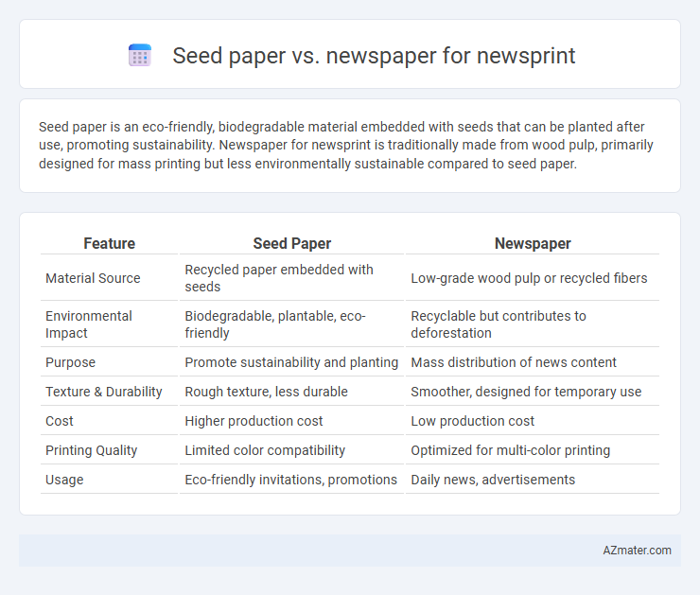Click 'Smoother, designed for temporary use' cell

click(x=533, y=392)
